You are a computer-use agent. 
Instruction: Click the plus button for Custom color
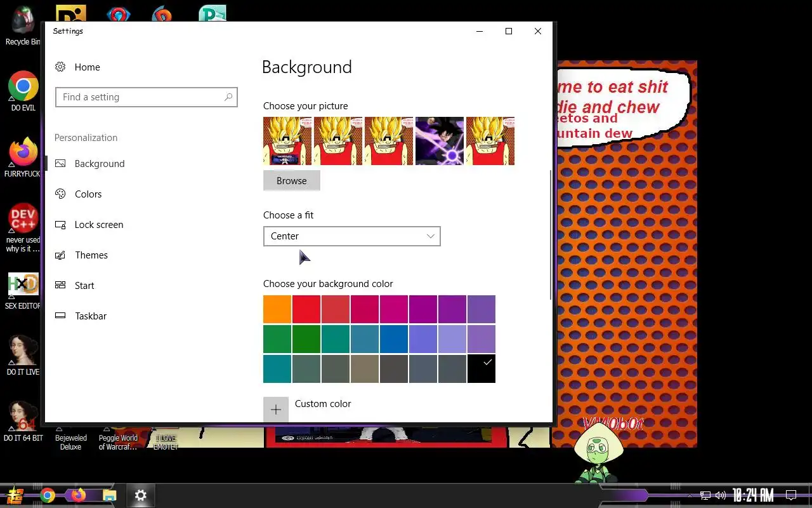click(x=276, y=410)
